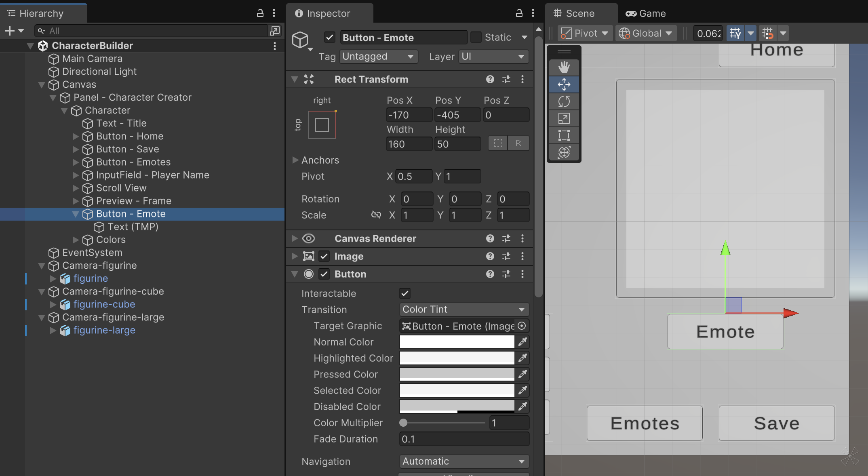Select the Scale tool in scene toolbar
This screenshot has height=476, width=868.
(x=564, y=118)
